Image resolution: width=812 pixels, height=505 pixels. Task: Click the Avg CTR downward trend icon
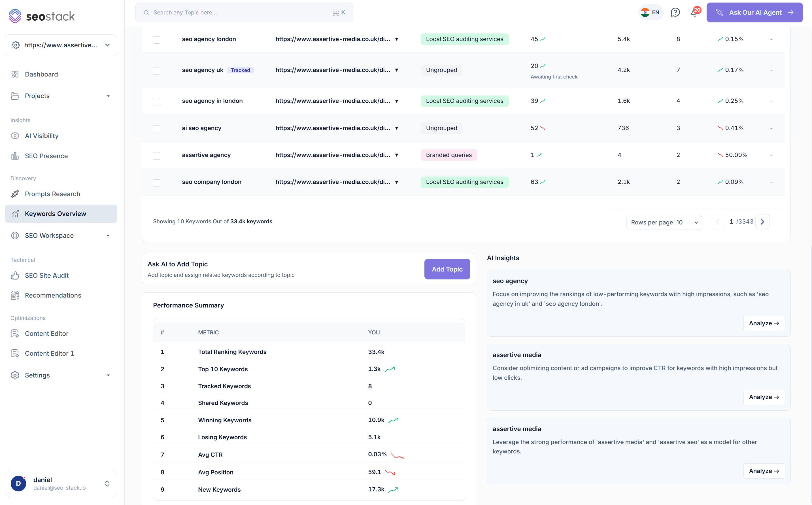tap(397, 455)
